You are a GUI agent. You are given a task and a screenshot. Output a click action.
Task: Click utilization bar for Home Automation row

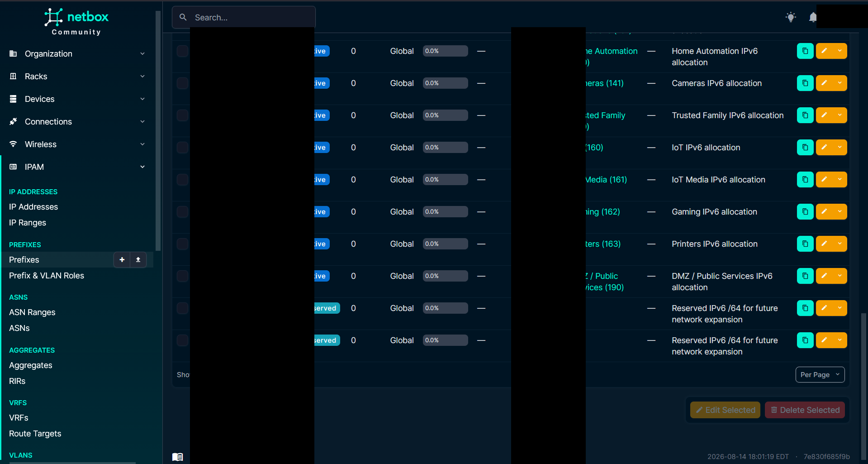click(x=446, y=51)
